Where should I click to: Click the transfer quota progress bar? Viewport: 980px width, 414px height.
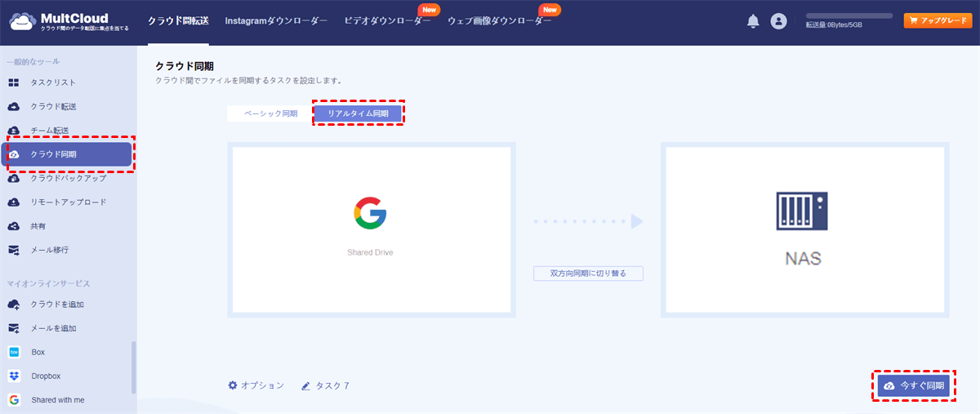tap(849, 16)
